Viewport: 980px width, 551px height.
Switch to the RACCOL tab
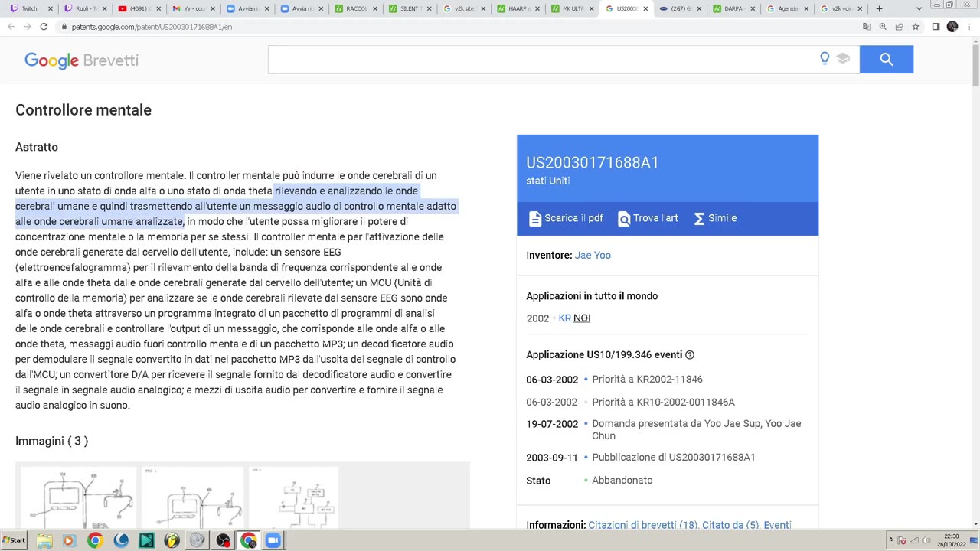pyautogui.click(x=355, y=8)
